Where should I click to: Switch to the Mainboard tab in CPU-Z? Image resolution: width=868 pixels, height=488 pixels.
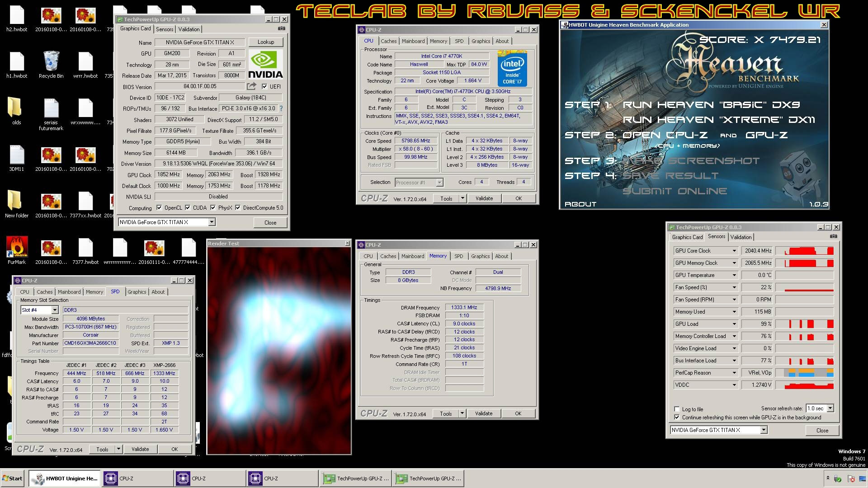(x=413, y=41)
